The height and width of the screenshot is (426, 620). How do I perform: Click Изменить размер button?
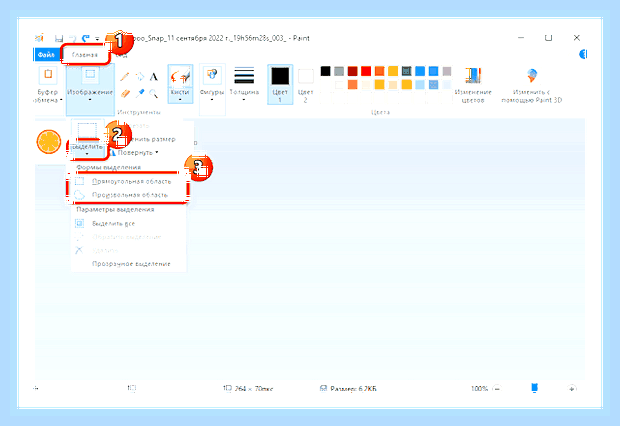click(x=146, y=139)
